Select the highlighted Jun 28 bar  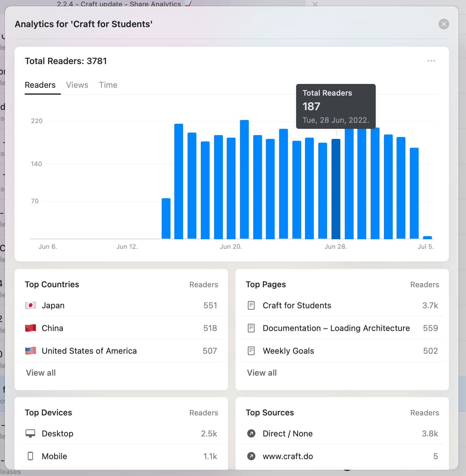336,189
